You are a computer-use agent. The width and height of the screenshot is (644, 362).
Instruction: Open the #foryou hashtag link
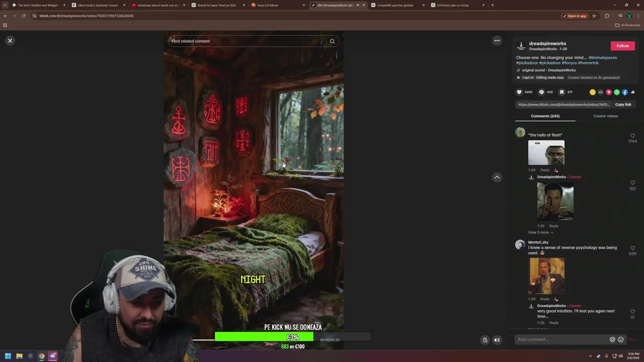pyautogui.click(x=569, y=63)
